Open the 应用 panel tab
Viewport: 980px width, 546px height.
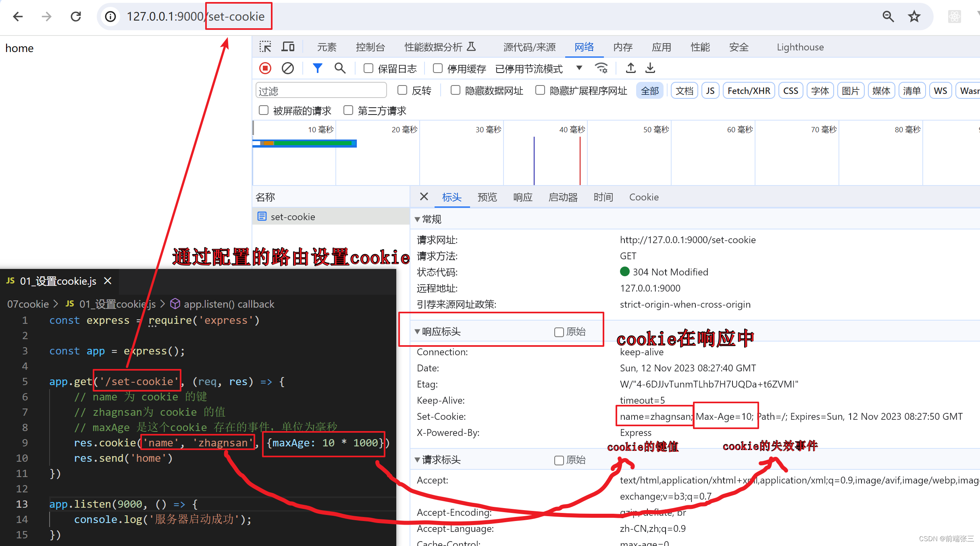click(662, 47)
